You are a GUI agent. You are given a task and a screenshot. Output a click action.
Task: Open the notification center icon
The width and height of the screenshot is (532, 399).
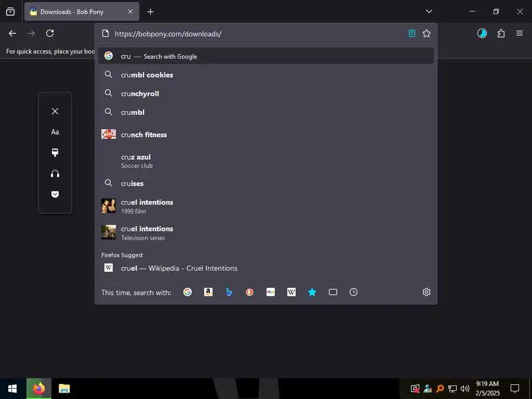click(515, 389)
